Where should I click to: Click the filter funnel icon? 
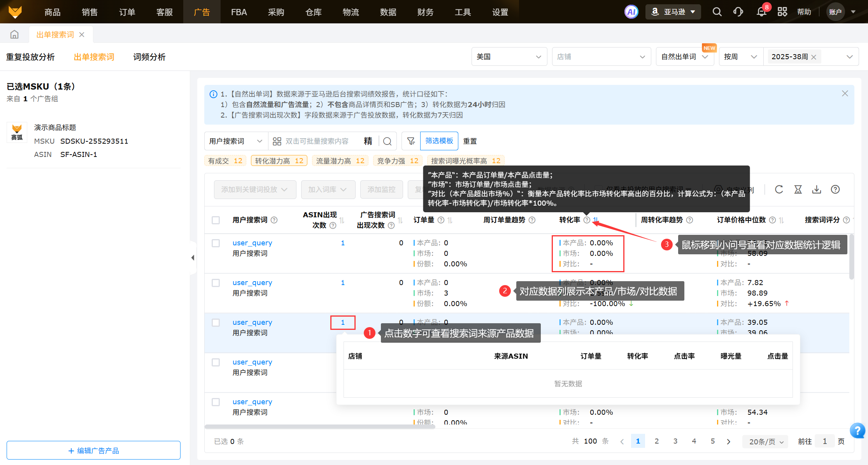(411, 141)
